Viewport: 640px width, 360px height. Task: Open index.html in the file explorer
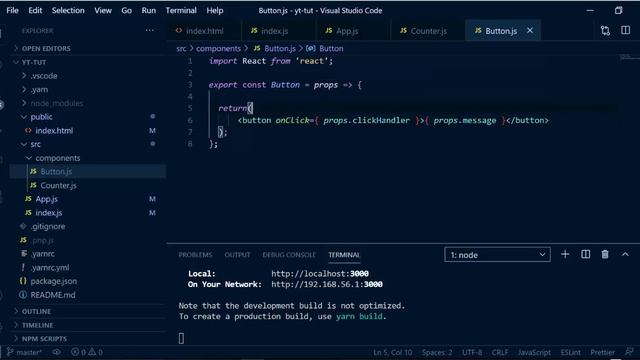[88, 131]
